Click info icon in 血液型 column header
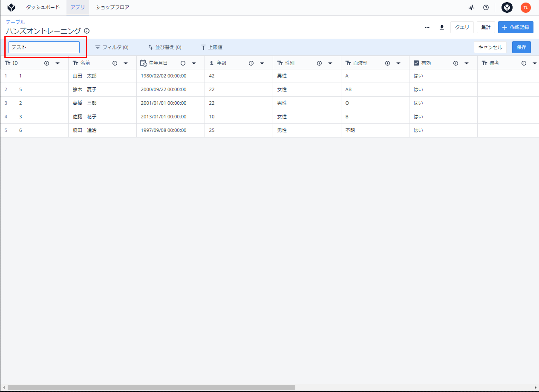 pos(387,63)
